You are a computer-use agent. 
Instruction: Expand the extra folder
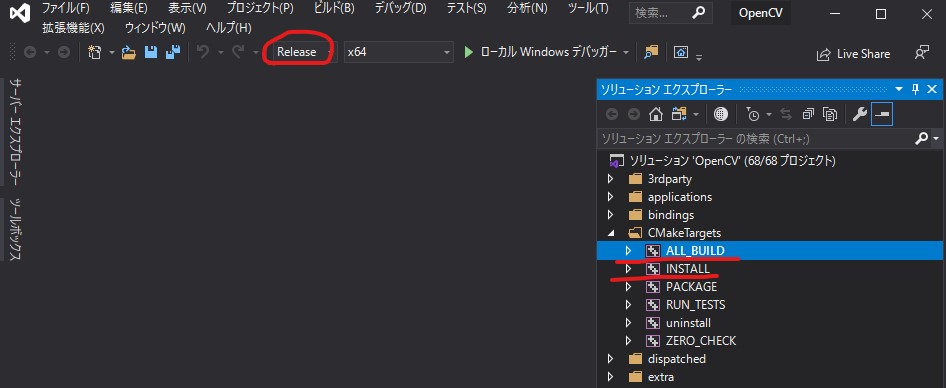click(610, 377)
